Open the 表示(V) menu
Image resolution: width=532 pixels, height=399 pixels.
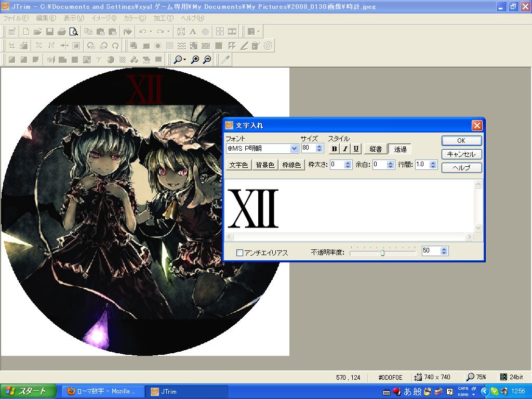coord(74,18)
